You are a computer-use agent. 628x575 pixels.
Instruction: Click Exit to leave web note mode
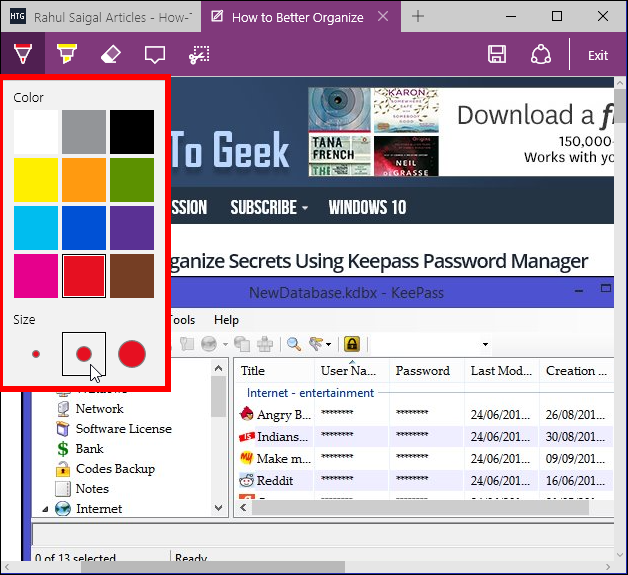[598, 55]
